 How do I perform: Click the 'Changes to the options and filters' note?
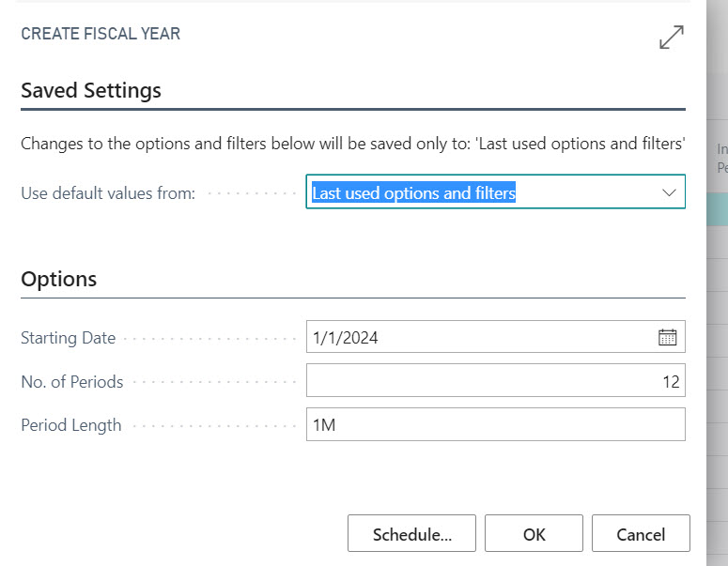coord(352,145)
